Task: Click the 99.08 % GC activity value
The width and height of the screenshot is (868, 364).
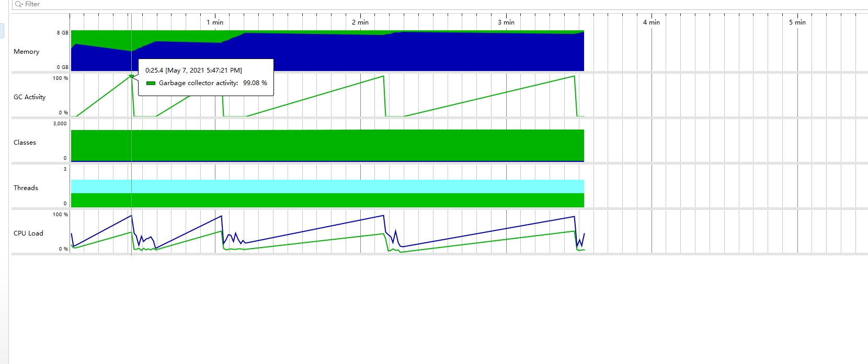Action: pyautogui.click(x=255, y=83)
